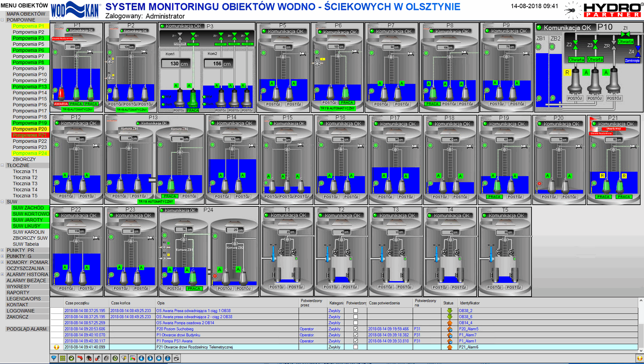
Task: Select Pompownia P21 in the object menu
Action: click(x=30, y=135)
